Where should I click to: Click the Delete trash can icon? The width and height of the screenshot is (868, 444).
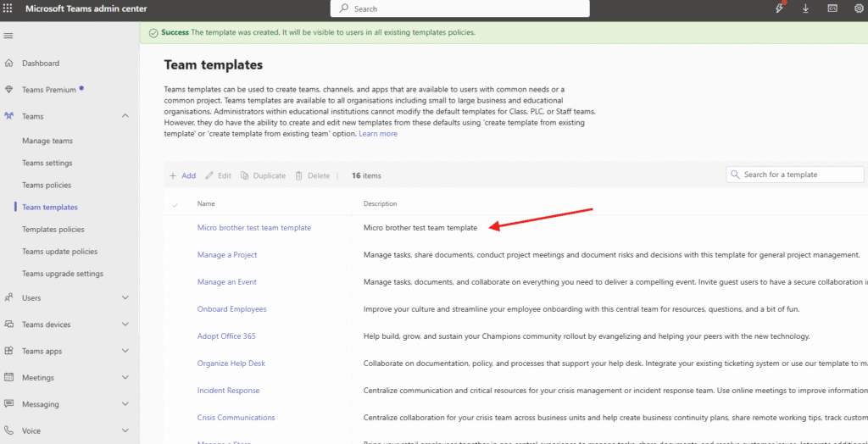[x=298, y=175]
